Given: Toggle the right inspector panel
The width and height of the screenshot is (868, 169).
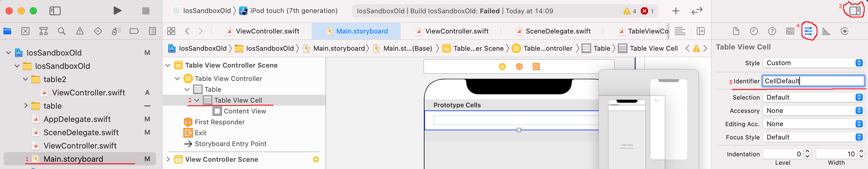Looking at the screenshot, I should (854, 11).
